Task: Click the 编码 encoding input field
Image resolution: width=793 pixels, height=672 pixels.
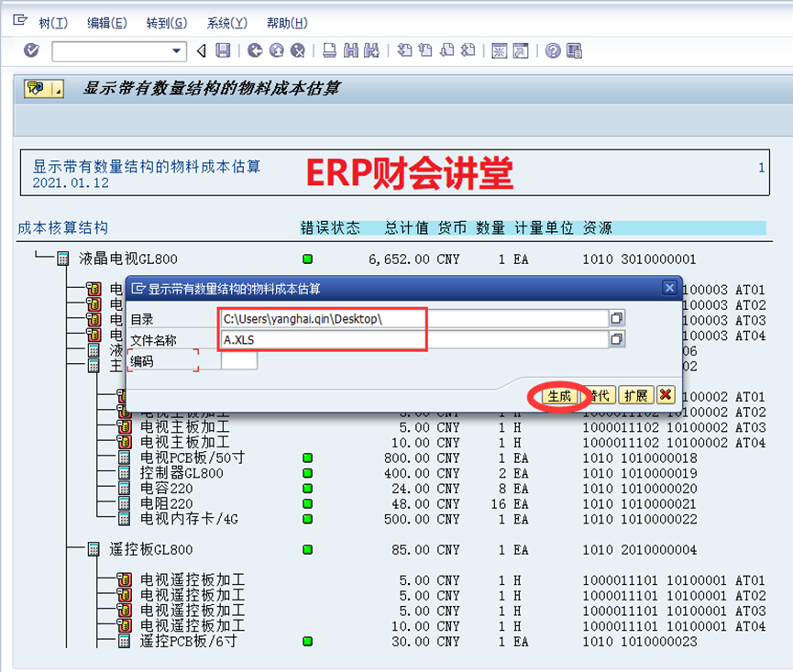Action: click(239, 361)
